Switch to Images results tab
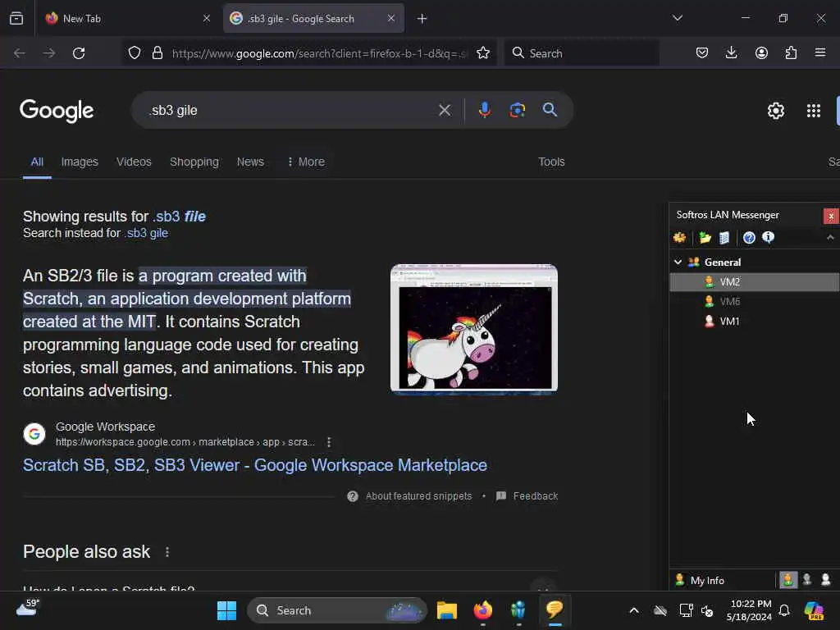The image size is (840, 630). (80, 162)
